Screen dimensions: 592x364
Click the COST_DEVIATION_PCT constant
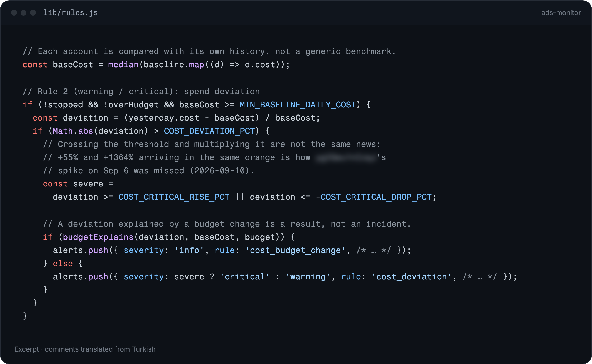209,131
